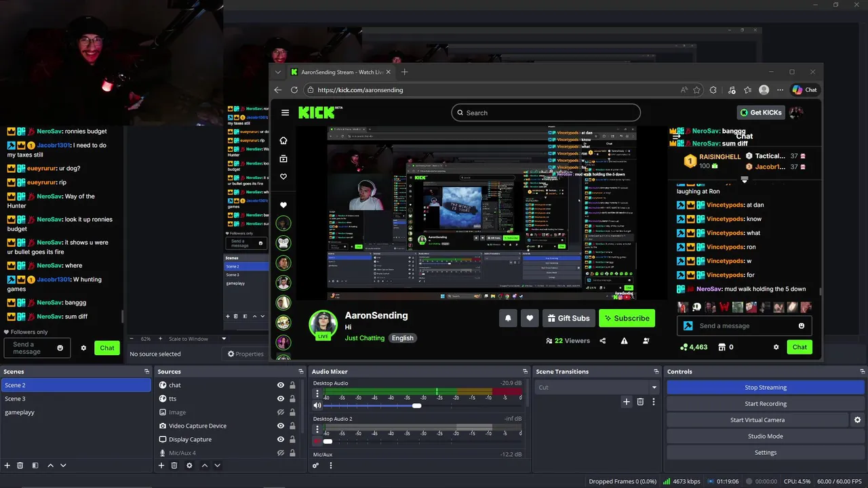Open a new browser tab

[405, 72]
